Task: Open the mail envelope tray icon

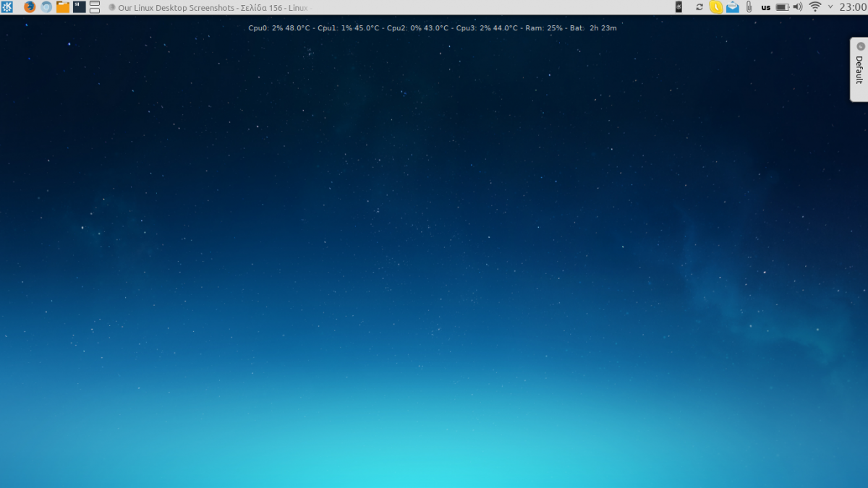Action: [733, 7]
